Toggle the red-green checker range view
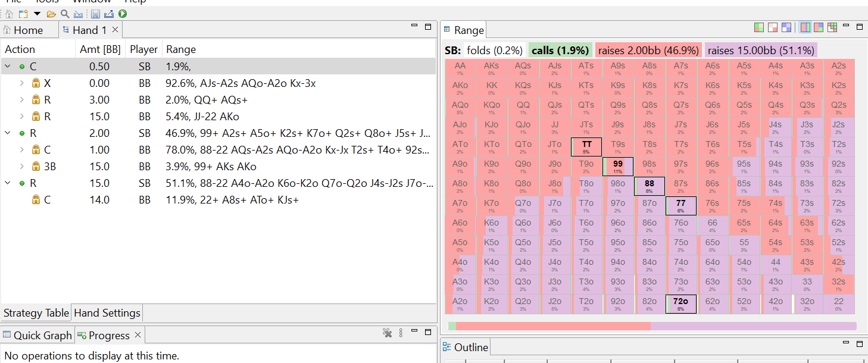 (759, 27)
